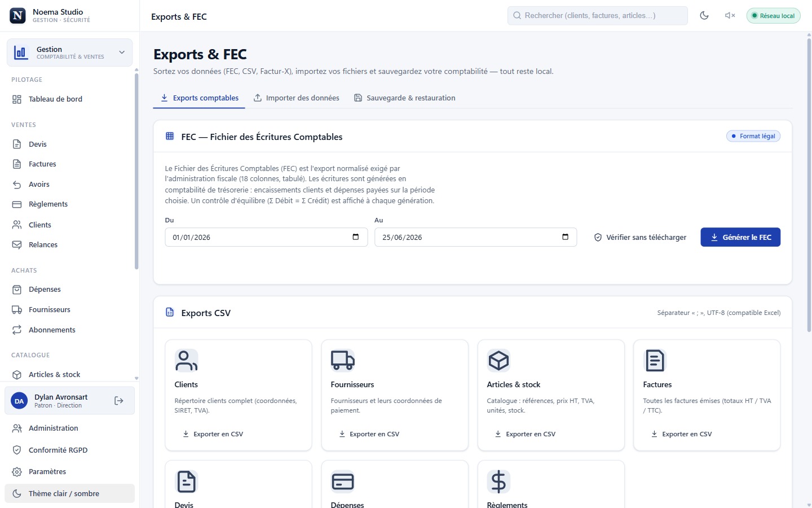Click Vérifier sans télécharger
Image resolution: width=812 pixels, height=508 pixels.
click(640, 238)
